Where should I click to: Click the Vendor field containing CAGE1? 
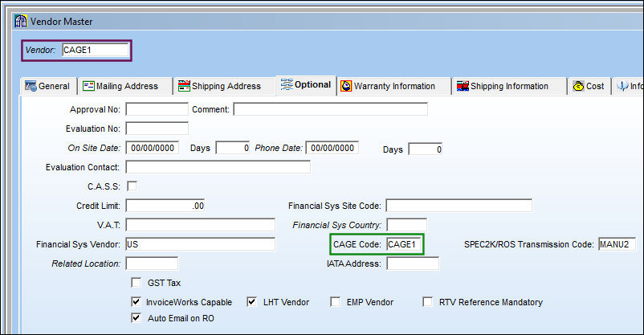(96, 50)
